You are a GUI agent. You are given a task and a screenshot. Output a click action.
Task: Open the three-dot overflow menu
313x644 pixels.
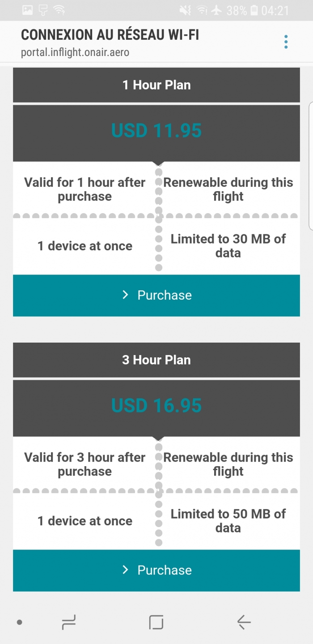(x=286, y=42)
